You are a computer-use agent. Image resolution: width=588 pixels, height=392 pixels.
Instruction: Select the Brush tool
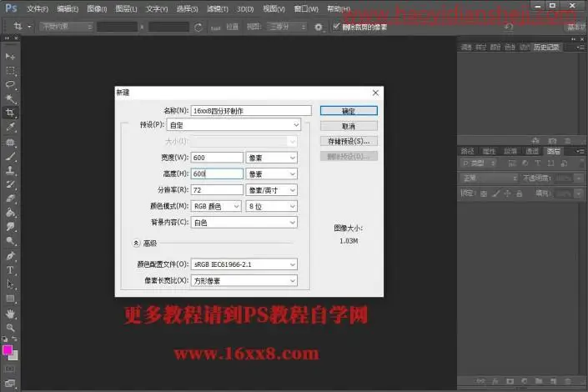(10, 156)
